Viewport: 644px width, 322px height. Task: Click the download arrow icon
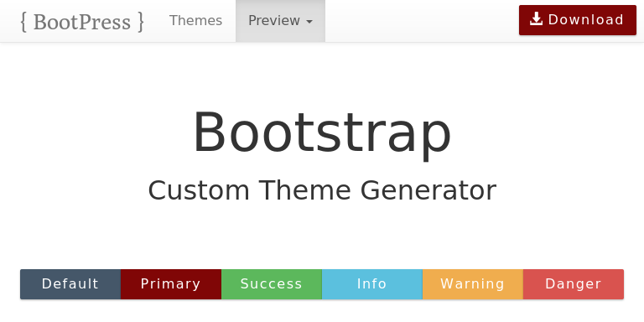point(536,19)
